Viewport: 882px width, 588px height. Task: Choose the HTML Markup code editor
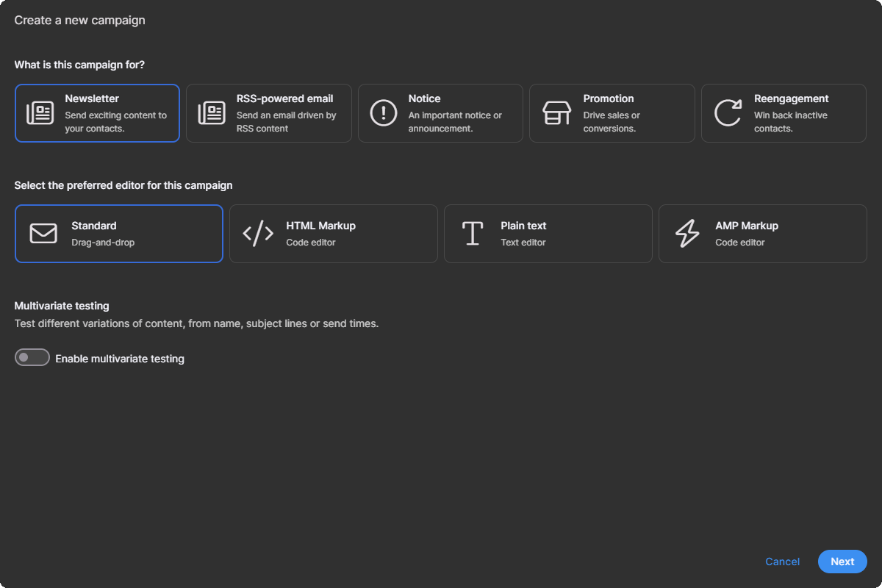coord(334,233)
